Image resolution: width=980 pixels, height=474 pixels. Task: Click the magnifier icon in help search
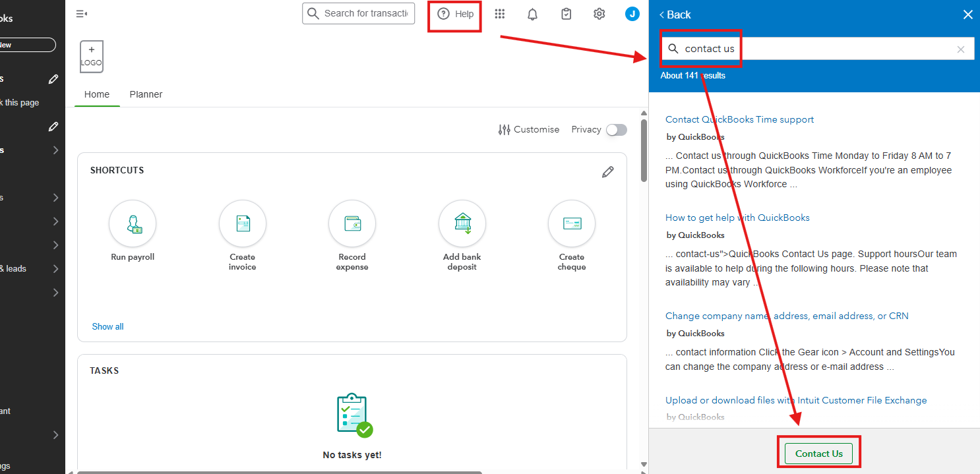(673, 49)
